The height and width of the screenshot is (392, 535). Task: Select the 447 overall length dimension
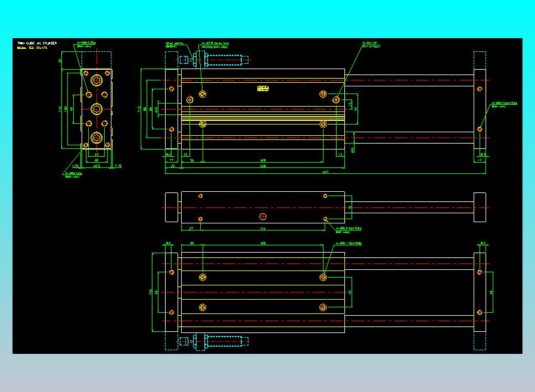pos(325,172)
